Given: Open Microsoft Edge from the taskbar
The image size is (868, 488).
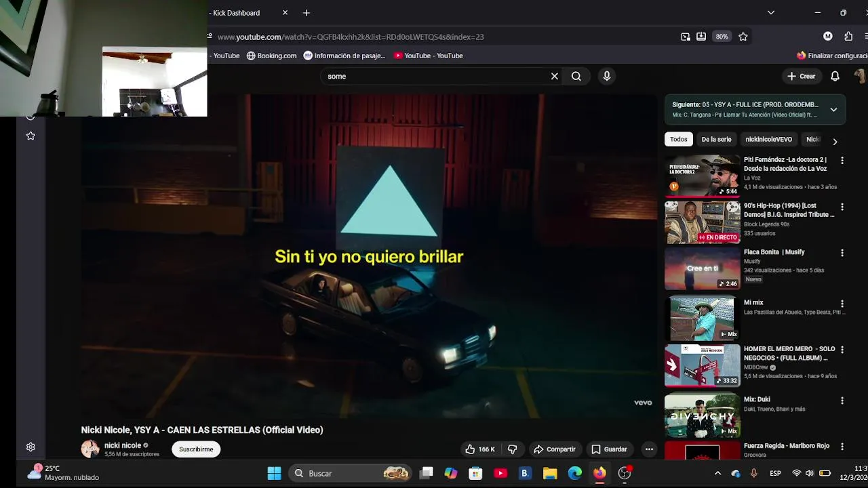Looking at the screenshot, I should click(575, 473).
